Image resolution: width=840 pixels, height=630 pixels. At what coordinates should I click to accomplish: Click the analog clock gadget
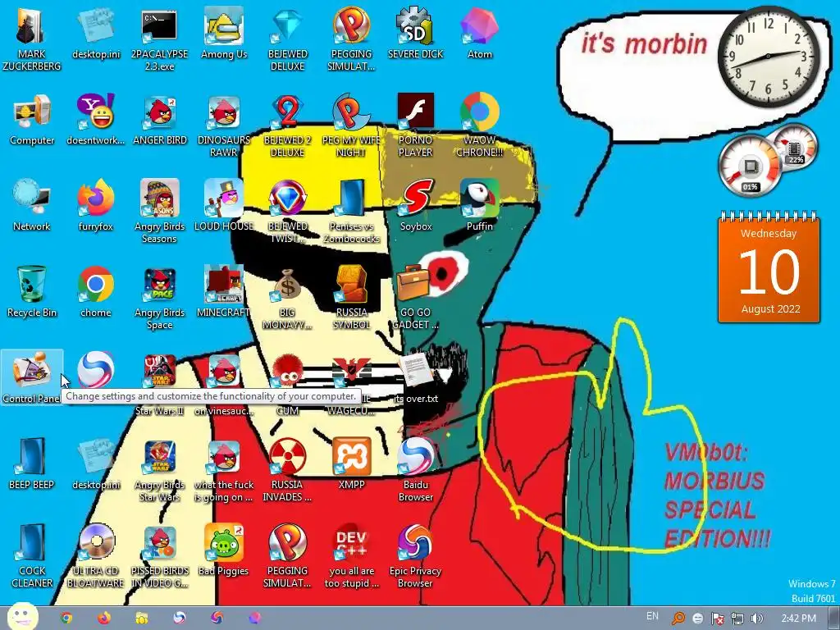(768, 57)
